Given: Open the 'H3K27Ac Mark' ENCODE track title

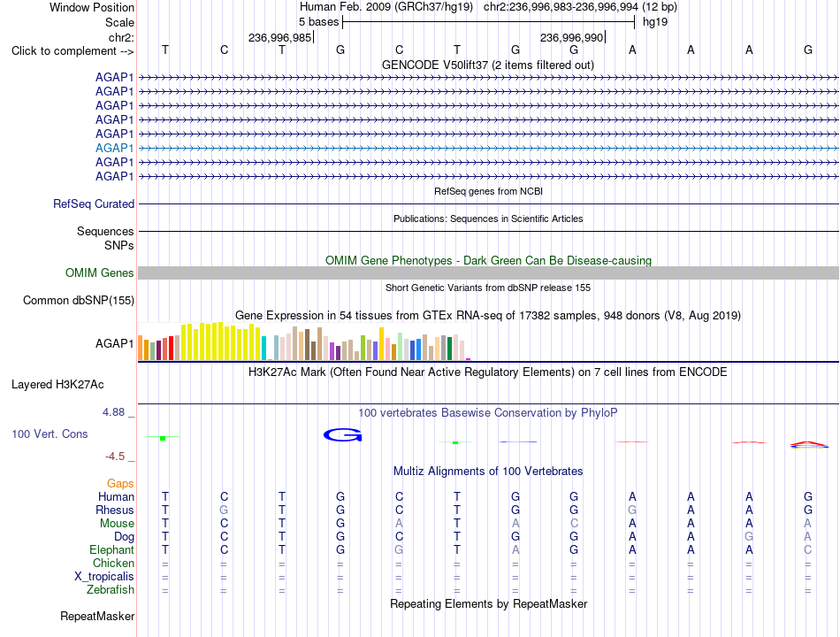Looking at the screenshot, I should pos(487,372).
